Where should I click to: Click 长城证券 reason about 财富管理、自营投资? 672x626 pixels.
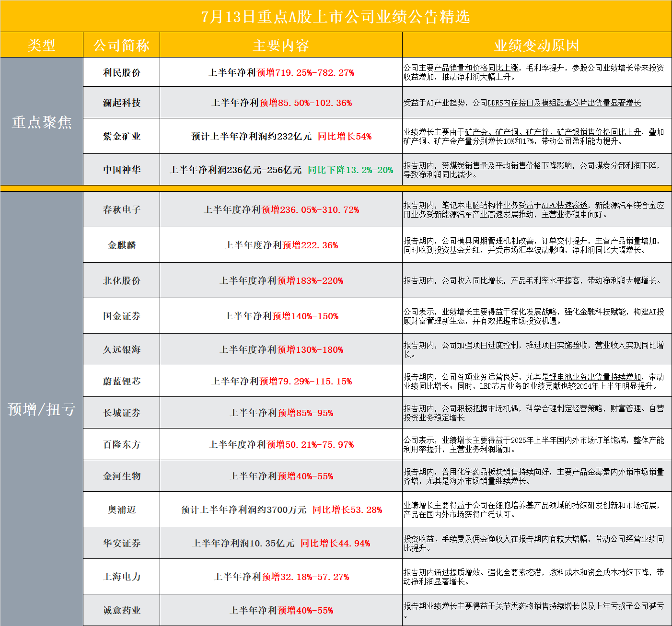pos(537,413)
